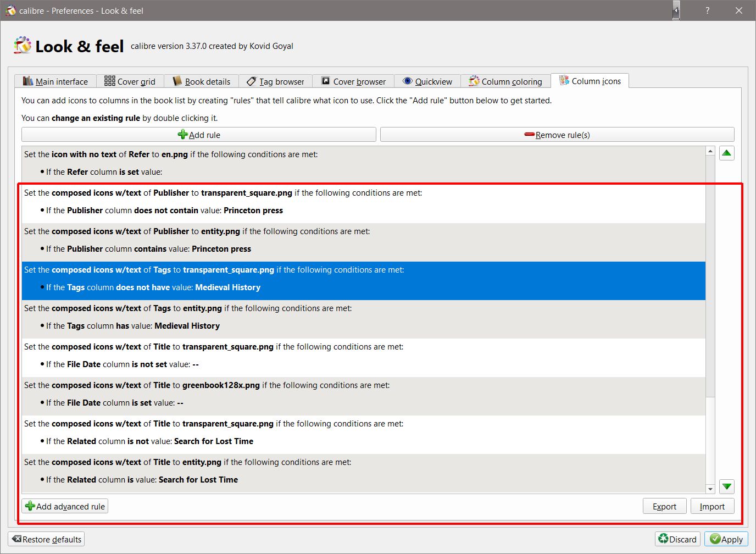Click Add advanced rule
Viewport: 756px width, 554px height.
(x=65, y=506)
